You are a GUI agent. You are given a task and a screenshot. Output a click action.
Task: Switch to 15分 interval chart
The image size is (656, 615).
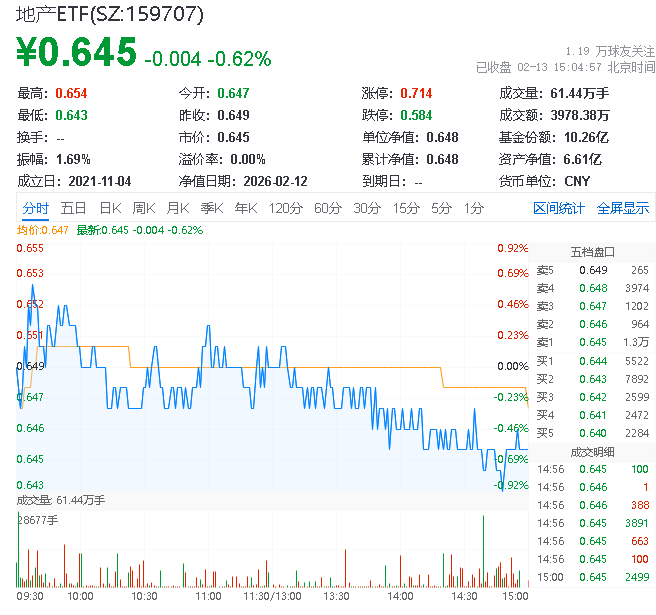[x=406, y=208]
